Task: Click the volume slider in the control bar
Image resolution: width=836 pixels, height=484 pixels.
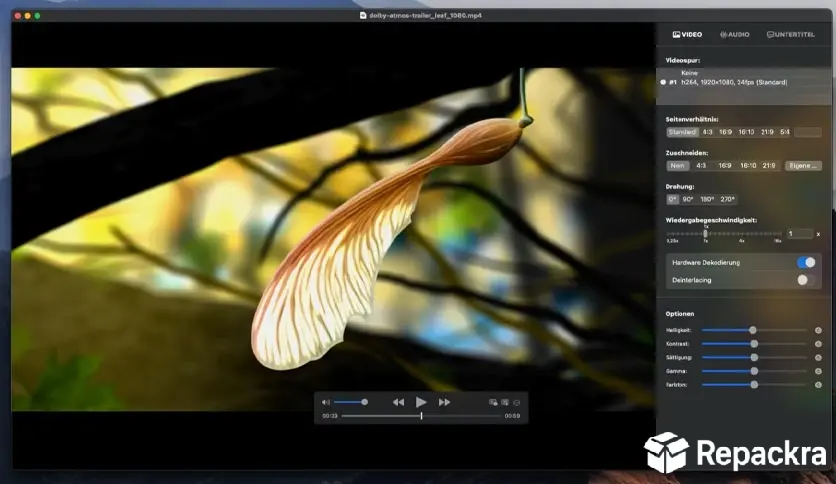Action: (x=351, y=402)
